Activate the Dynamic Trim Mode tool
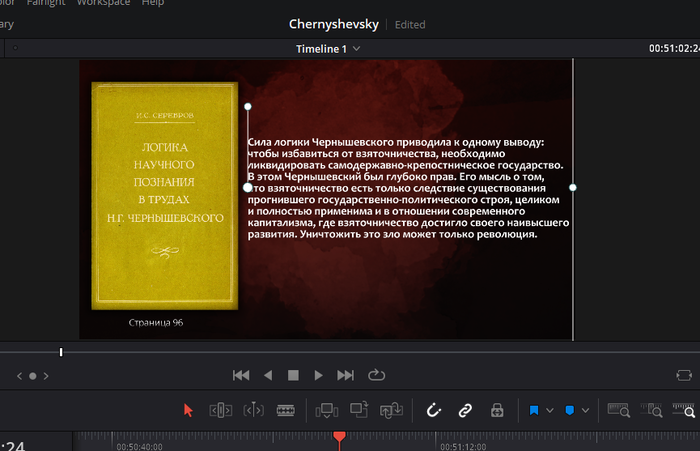The width and height of the screenshot is (700, 451). 253,410
